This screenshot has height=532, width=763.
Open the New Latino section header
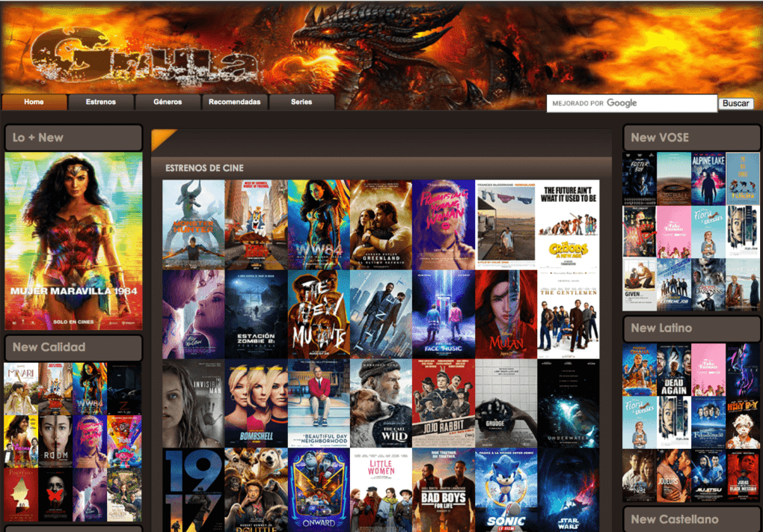pyautogui.click(x=691, y=328)
